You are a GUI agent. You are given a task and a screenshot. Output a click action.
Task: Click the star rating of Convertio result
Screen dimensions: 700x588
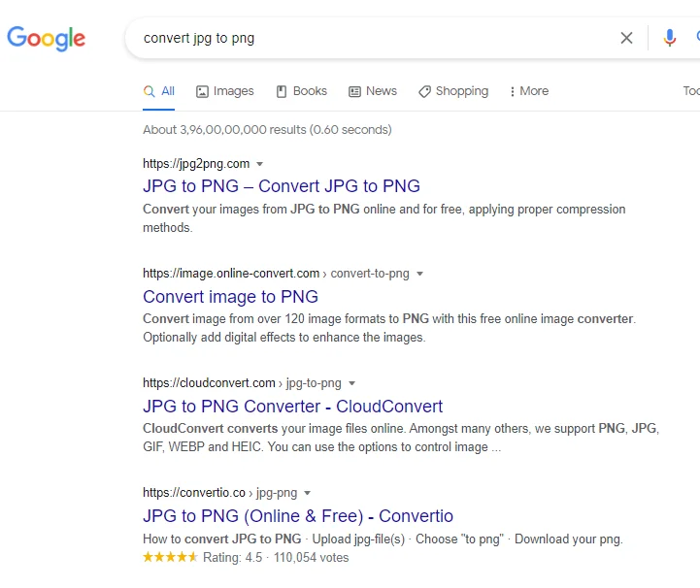pyautogui.click(x=170, y=557)
